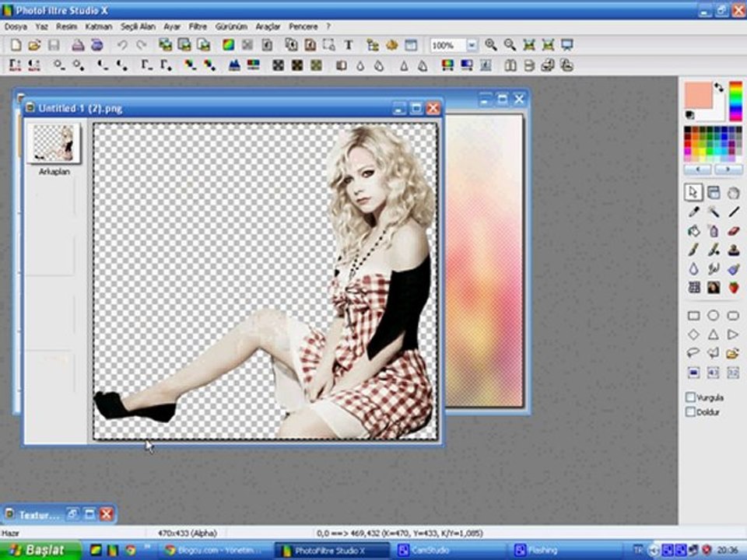747x560 pixels.
Task: Pick the Lasso selection shape
Action: (693, 353)
